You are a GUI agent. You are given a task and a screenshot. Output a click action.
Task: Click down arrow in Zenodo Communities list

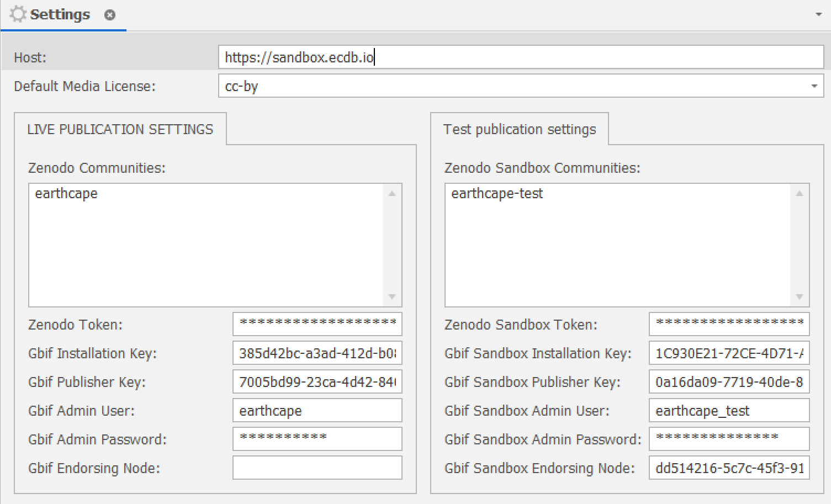click(x=392, y=297)
